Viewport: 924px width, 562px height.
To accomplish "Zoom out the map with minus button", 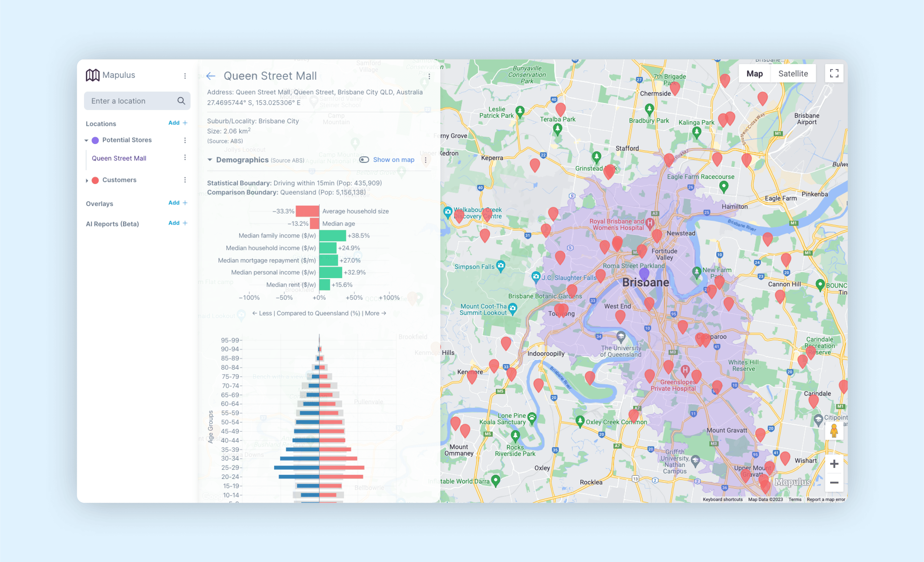I will [x=834, y=482].
